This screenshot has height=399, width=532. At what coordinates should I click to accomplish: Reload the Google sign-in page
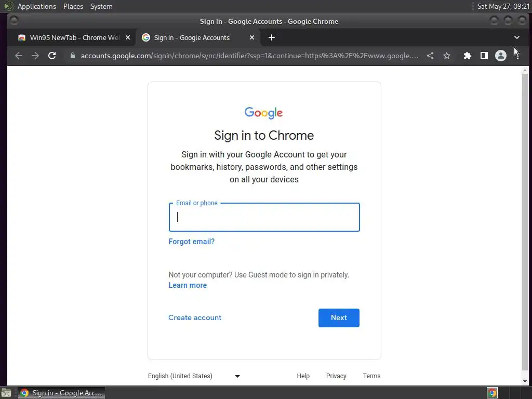52,56
